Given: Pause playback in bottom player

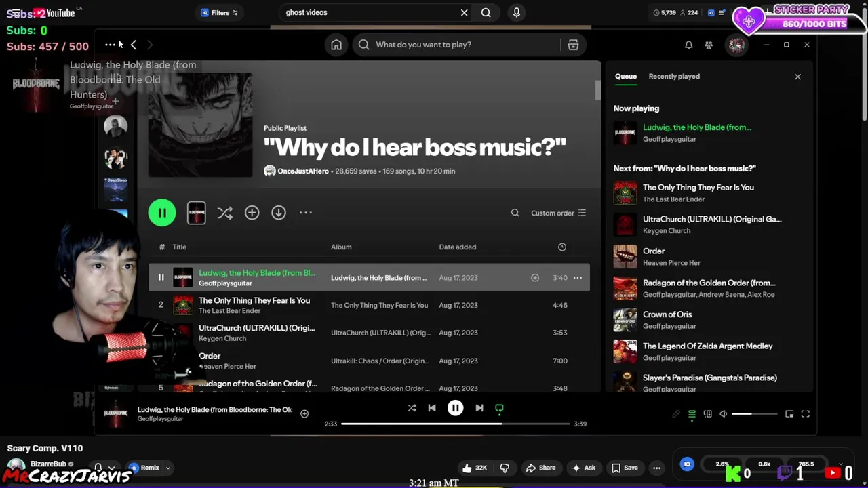Looking at the screenshot, I should [455, 408].
